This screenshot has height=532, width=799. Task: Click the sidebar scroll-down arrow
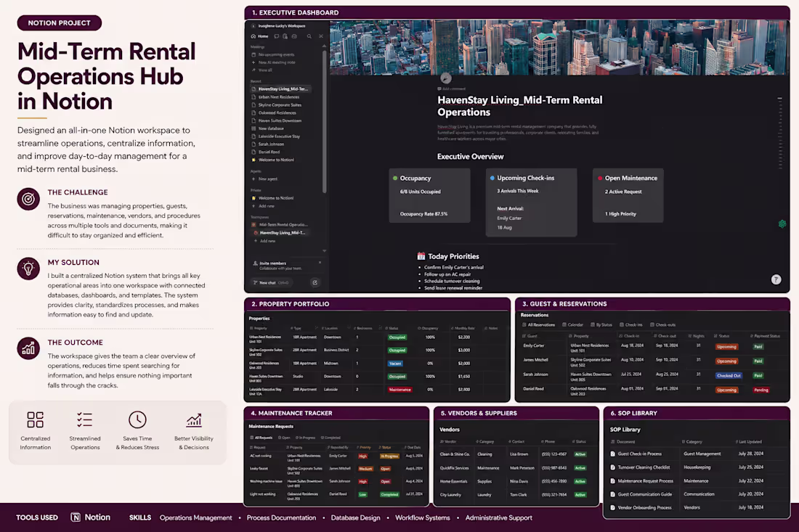point(324,251)
